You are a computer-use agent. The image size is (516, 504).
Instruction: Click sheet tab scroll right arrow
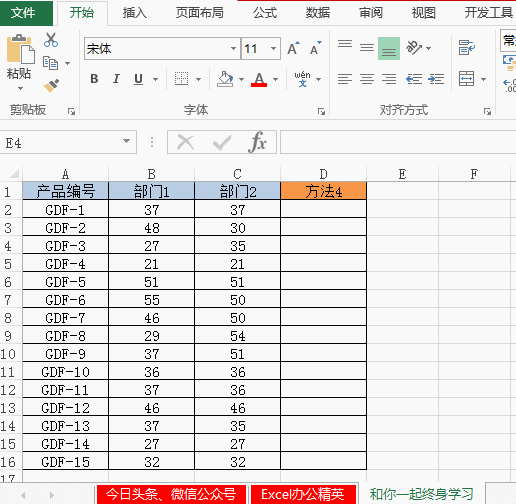click(x=52, y=495)
